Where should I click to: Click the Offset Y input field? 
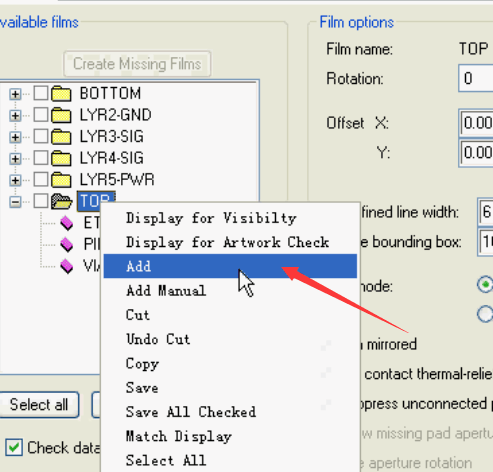[x=476, y=153]
